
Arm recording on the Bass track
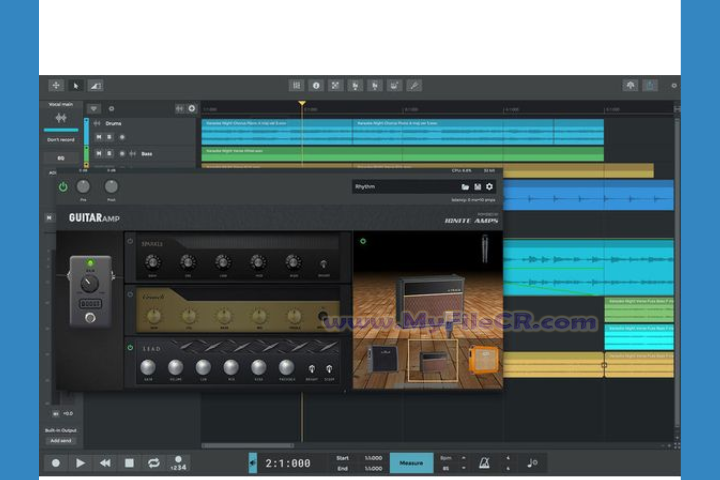[122, 153]
